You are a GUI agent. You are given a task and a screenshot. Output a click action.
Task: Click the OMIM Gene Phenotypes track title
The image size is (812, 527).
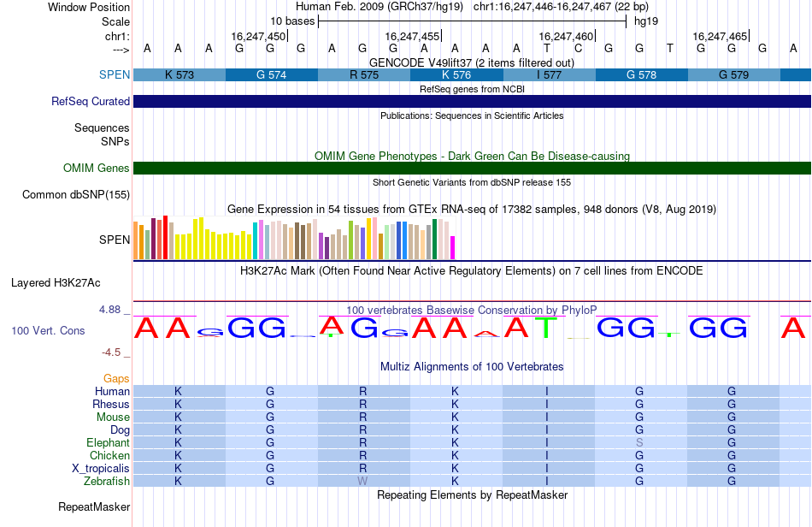tap(472, 156)
